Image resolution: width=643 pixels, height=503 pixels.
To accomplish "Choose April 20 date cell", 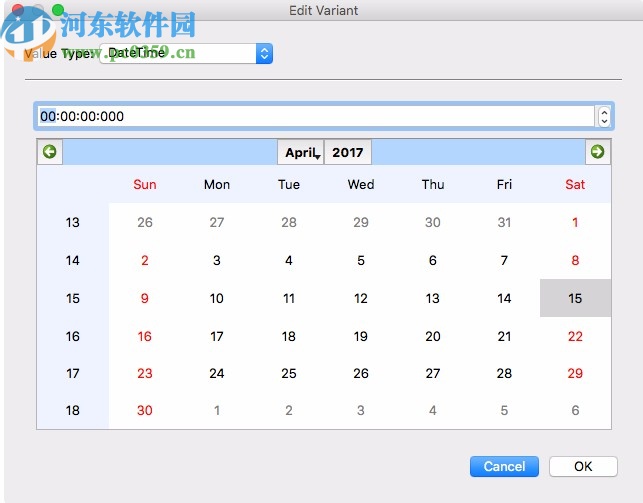I will pyautogui.click(x=433, y=337).
